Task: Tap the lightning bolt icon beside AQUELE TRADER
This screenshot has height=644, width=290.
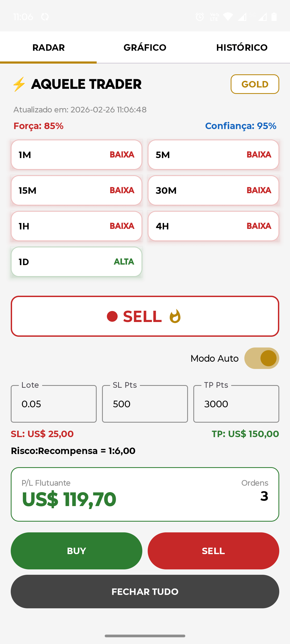Action: [19, 84]
